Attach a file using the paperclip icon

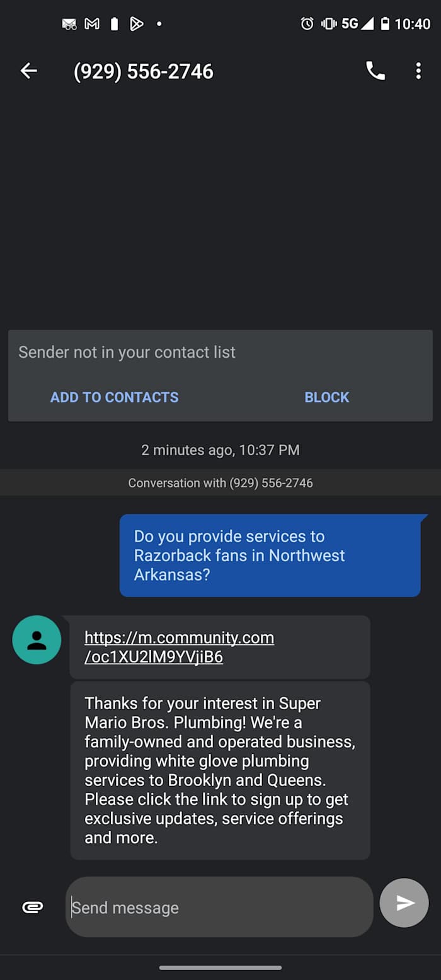pyautogui.click(x=31, y=907)
